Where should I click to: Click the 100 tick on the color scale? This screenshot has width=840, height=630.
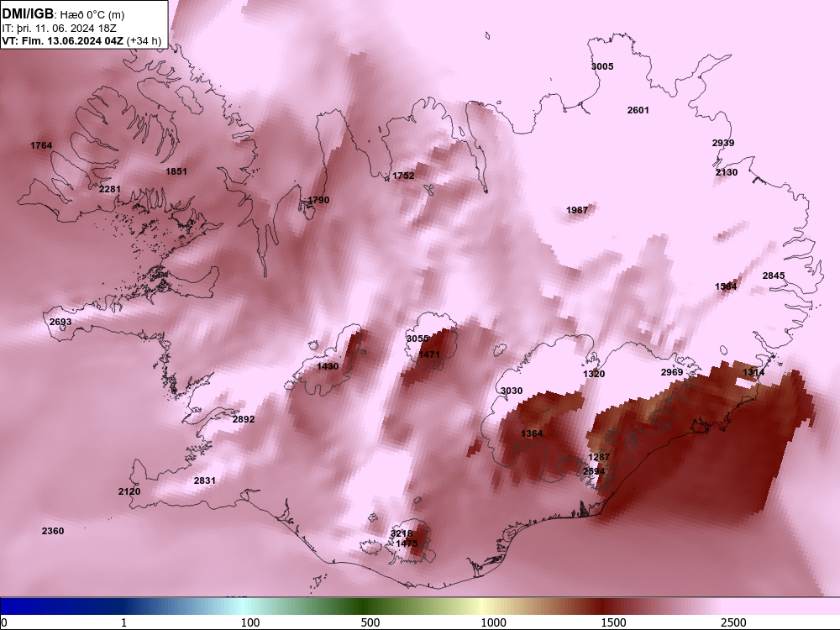pos(250,622)
